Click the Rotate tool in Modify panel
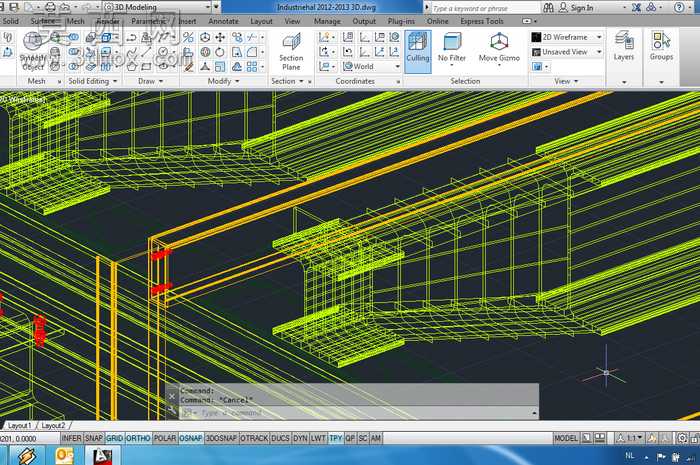700x465 pixels. click(x=220, y=52)
